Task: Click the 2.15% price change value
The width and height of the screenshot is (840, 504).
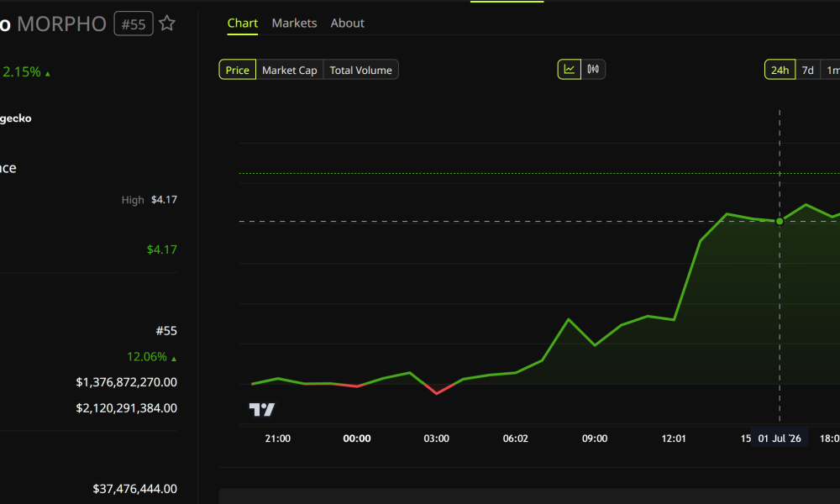Action: tap(26, 71)
